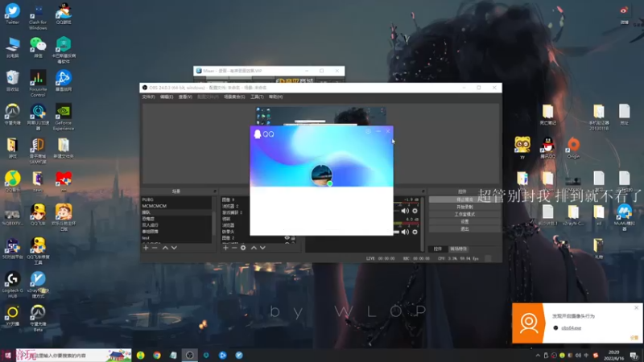This screenshot has height=362, width=644.
Task: Show hidden system tray icons chevron
Action: (x=538, y=356)
